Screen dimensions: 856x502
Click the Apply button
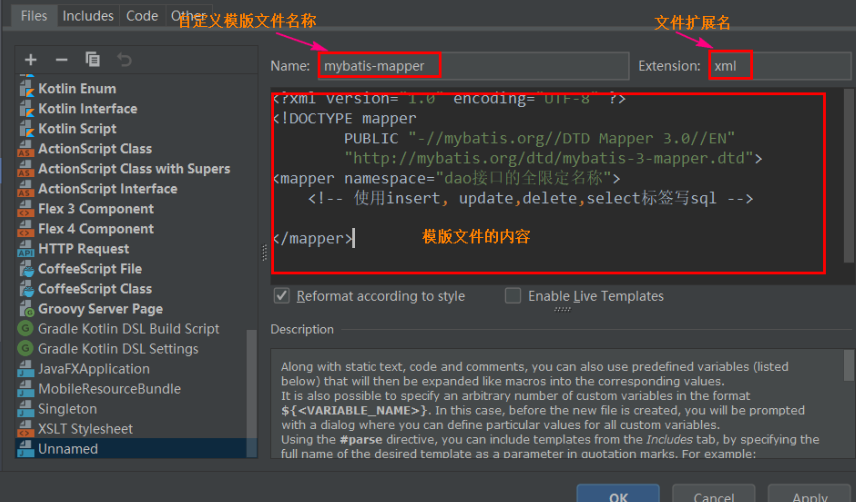pos(810,493)
